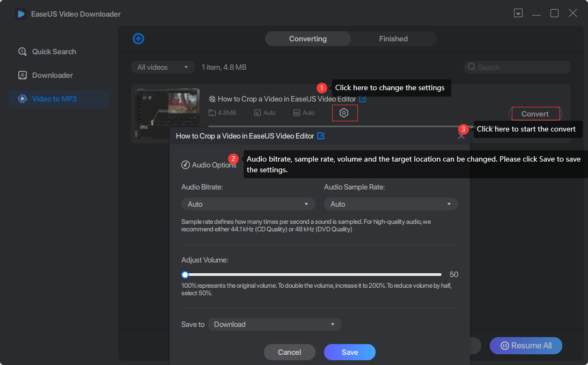This screenshot has width=588, height=365.
Task: Click the '1 item, 4.8 MB' summary text
Action: click(x=224, y=68)
